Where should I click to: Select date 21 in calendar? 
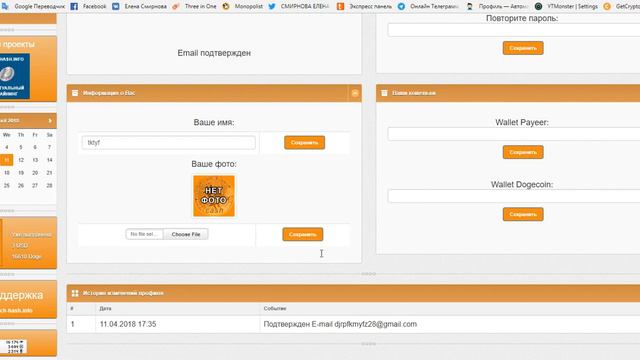[49, 173]
